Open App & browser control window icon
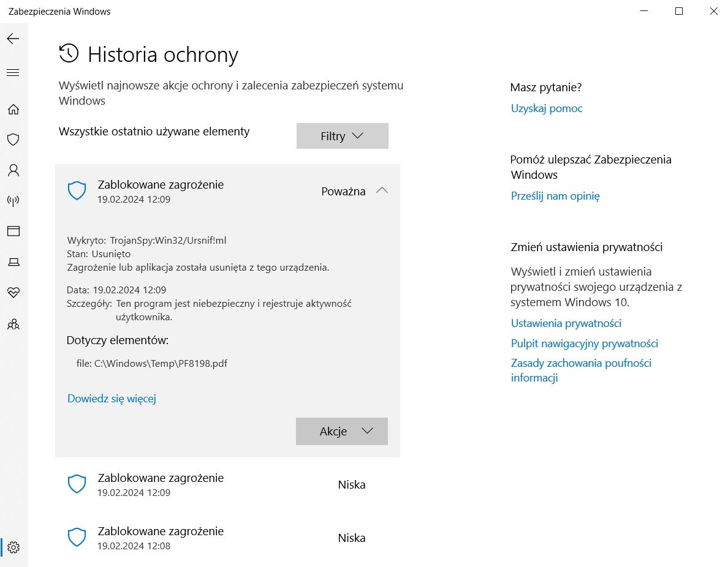 coord(13,231)
